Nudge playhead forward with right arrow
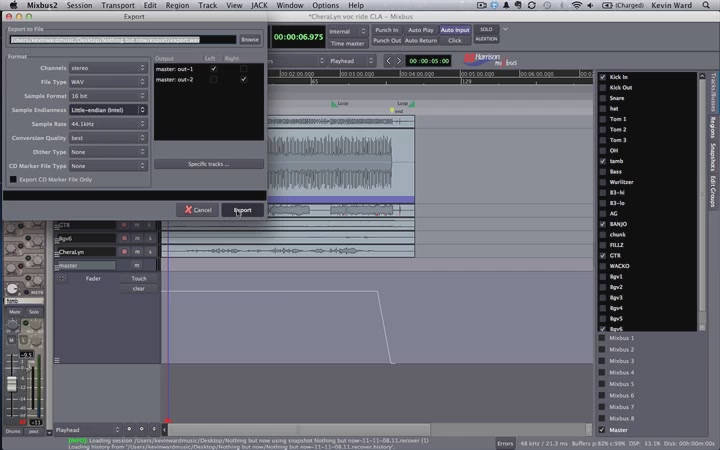This screenshot has height=450, width=720. pos(399,61)
